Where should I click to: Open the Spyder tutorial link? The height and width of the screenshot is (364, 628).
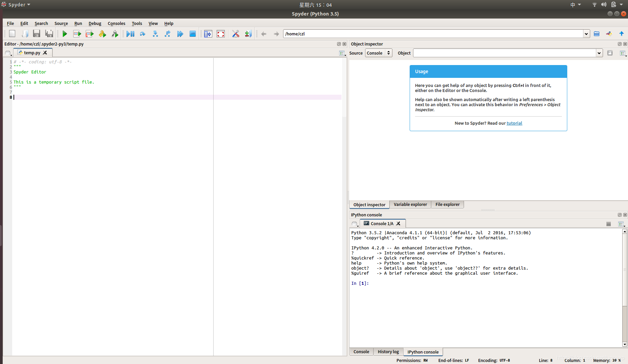tap(514, 123)
